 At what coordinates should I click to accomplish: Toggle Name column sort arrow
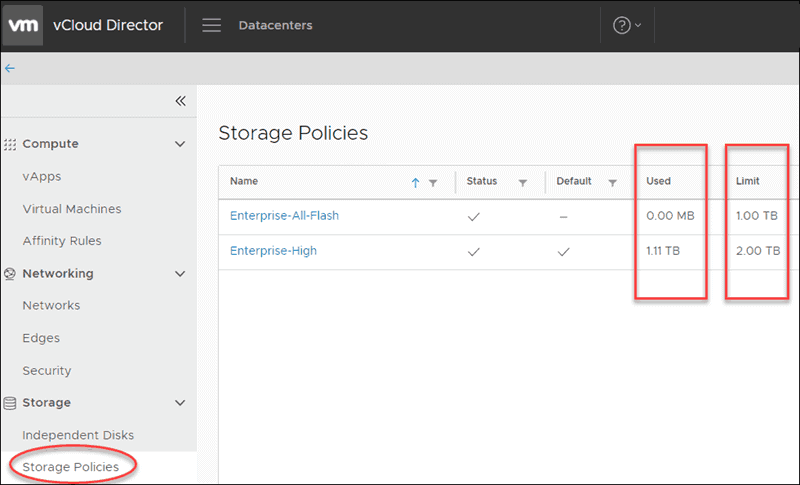[x=415, y=183]
